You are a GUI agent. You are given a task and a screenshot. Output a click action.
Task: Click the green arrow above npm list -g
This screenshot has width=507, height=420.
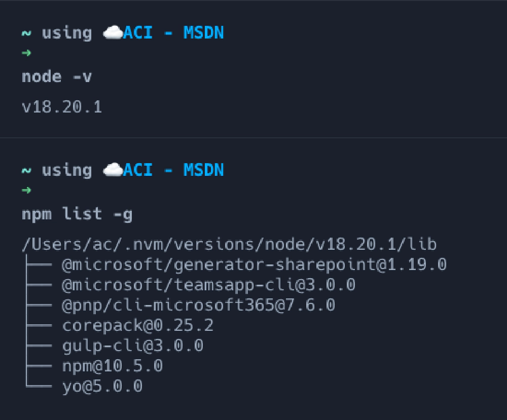click(x=27, y=190)
